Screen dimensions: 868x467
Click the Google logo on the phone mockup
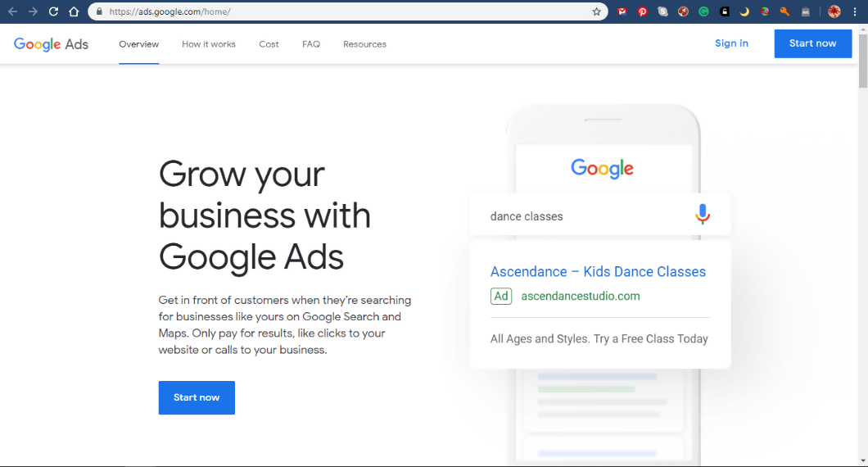[x=603, y=169]
